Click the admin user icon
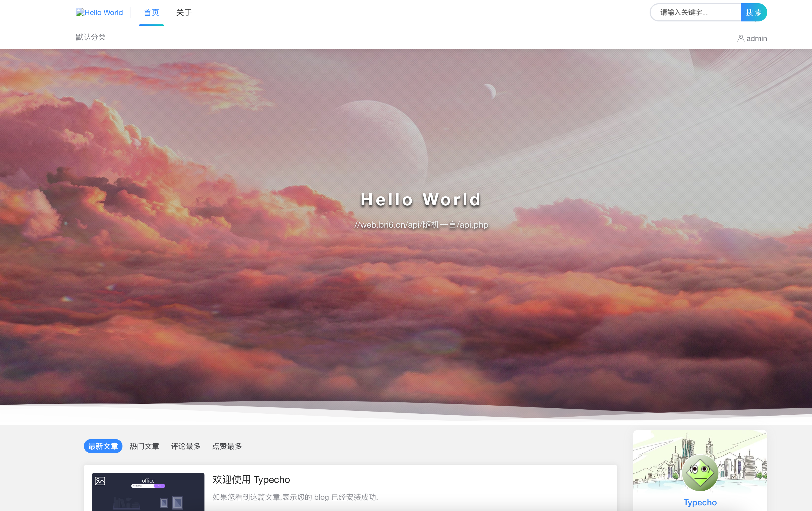 (x=741, y=38)
